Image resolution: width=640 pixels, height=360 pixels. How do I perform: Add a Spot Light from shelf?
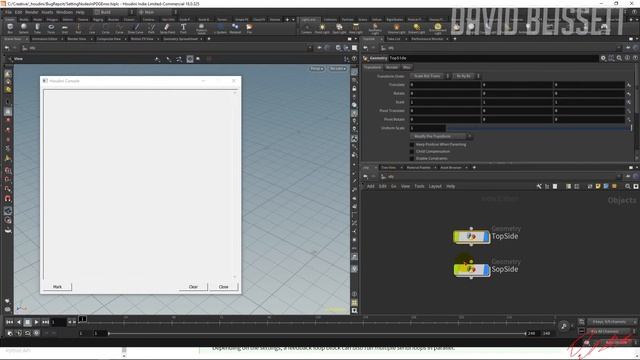[x=339, y=28]
